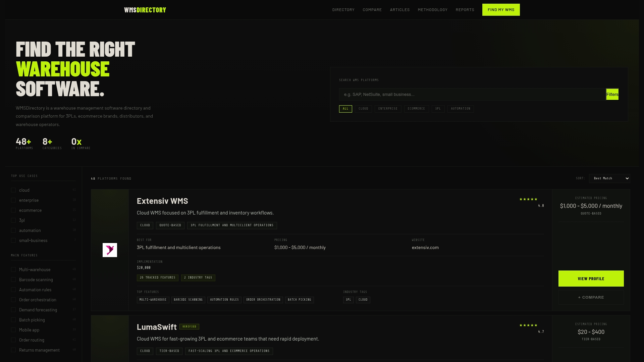Open Filters next to the search box
644x362 pixels.
[612, 95]
